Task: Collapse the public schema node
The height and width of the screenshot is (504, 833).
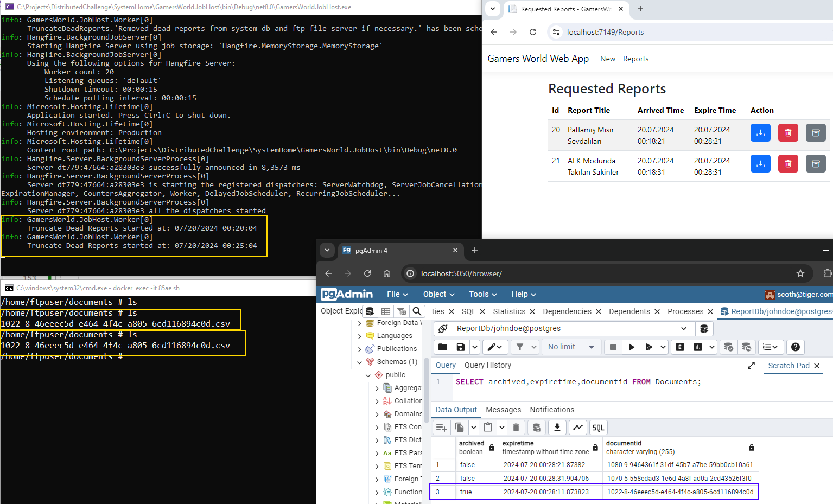Action: (368, 375)
